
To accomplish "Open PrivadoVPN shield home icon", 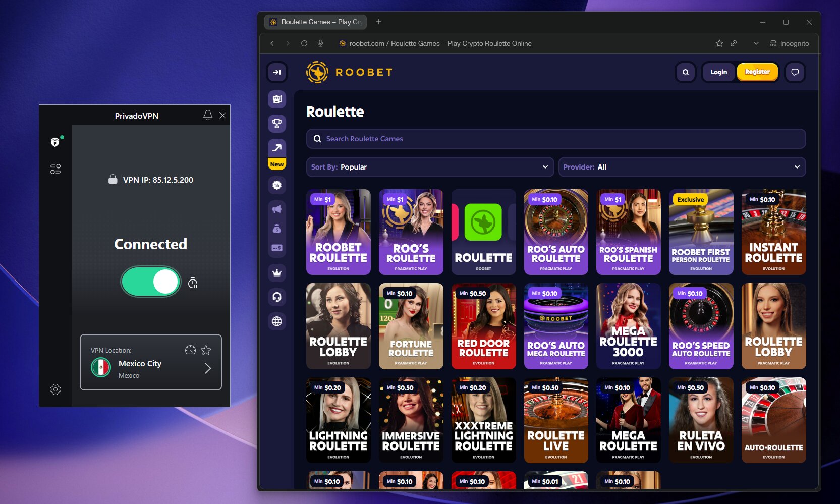I will (55, 142).
